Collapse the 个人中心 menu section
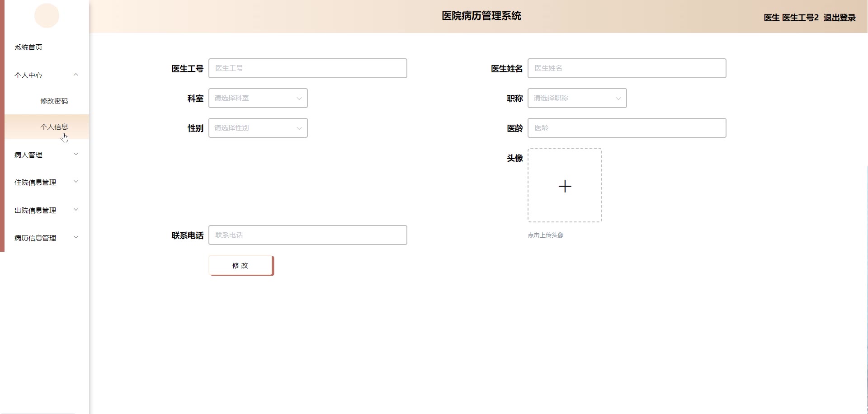This screenshot has height=414, width=868. click(47, 75)
